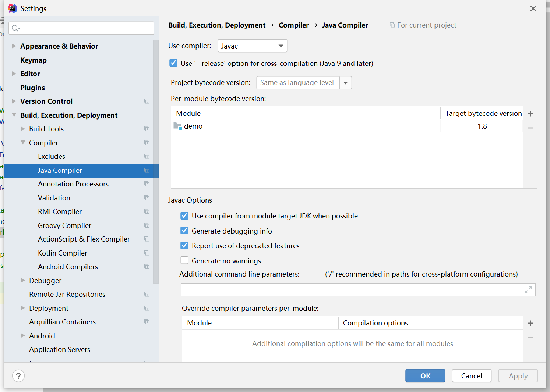
Task: Click the project-level icon beside Annotation Processors
Action: click(147, 184)
